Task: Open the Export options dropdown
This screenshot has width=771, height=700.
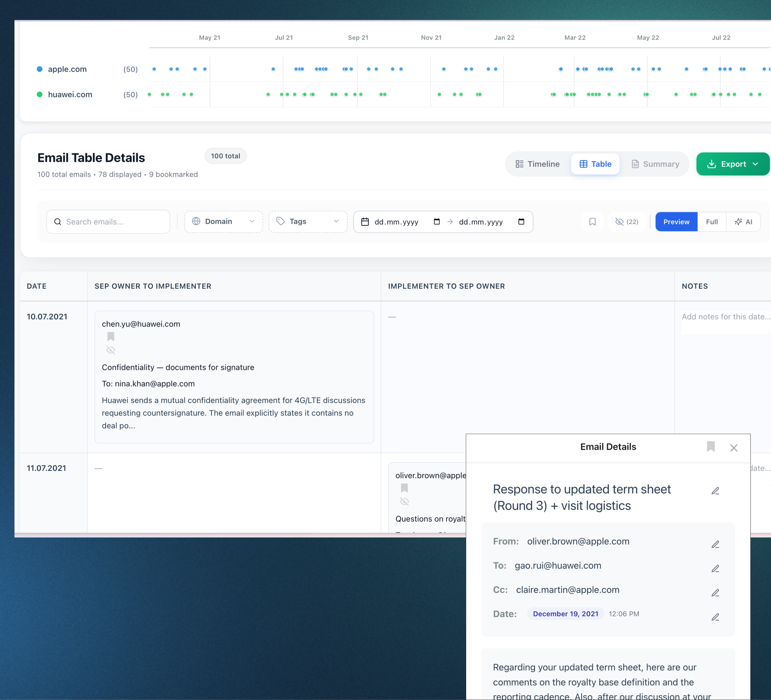Action: (733, 164)
